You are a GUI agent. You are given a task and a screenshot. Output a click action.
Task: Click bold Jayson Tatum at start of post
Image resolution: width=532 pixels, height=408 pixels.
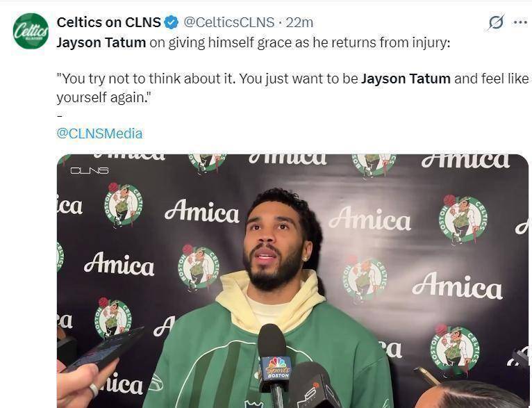(x=101, y=43)
